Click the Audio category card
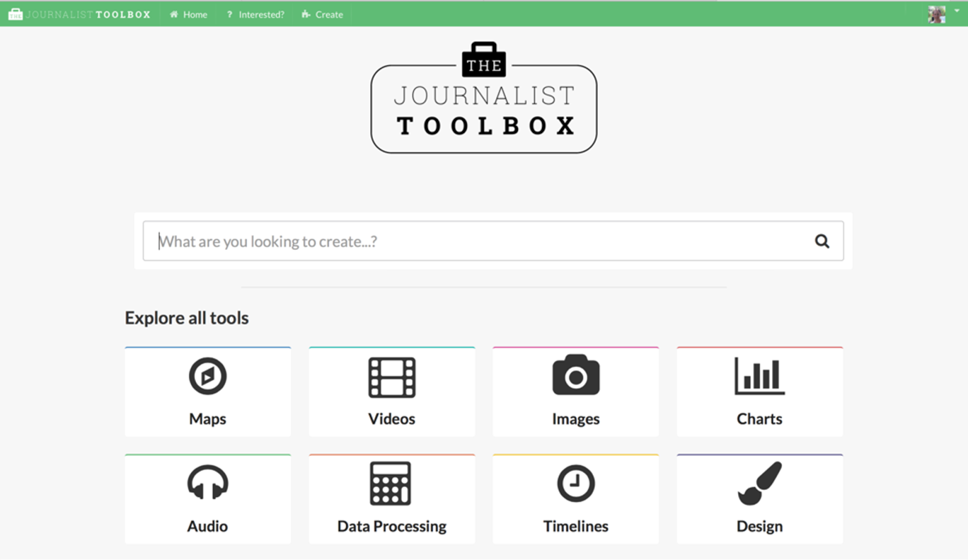Viewport: 968px width, 560px height. 208,498
